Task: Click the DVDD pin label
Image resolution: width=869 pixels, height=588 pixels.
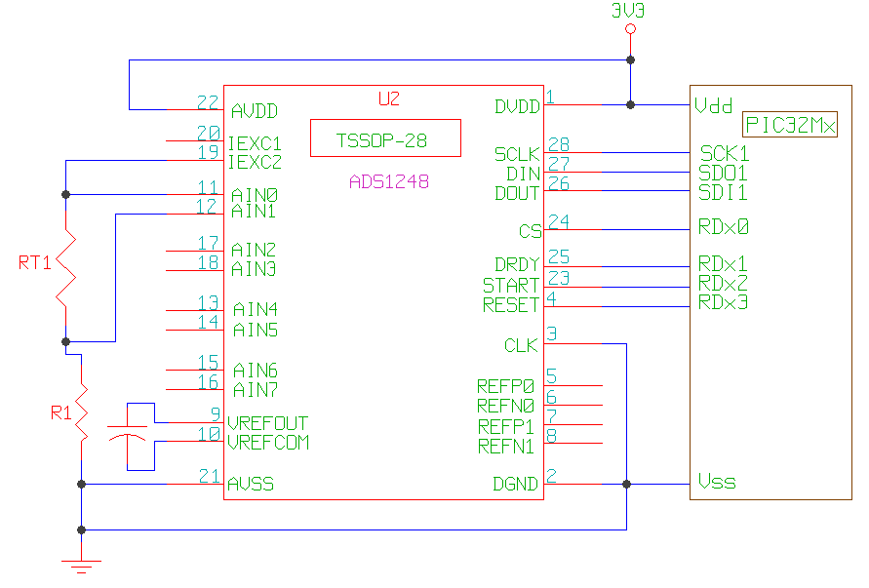Action: (x=517, y=106)
